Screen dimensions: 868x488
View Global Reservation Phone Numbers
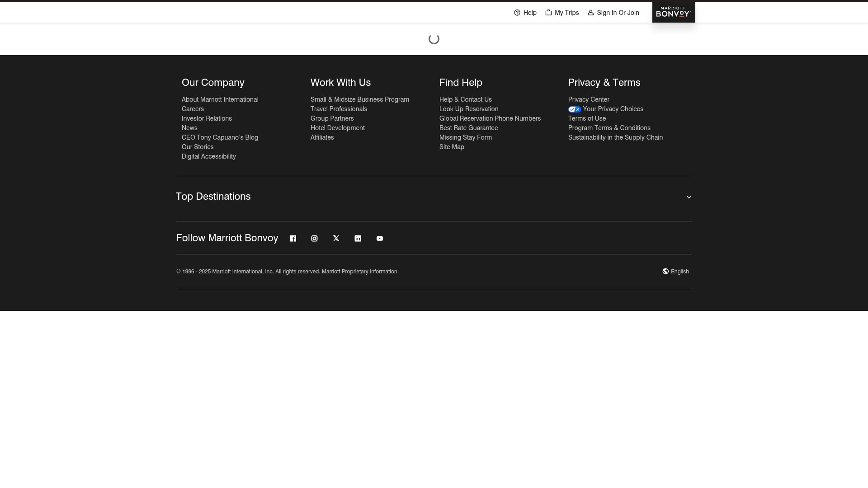(490, 118)
